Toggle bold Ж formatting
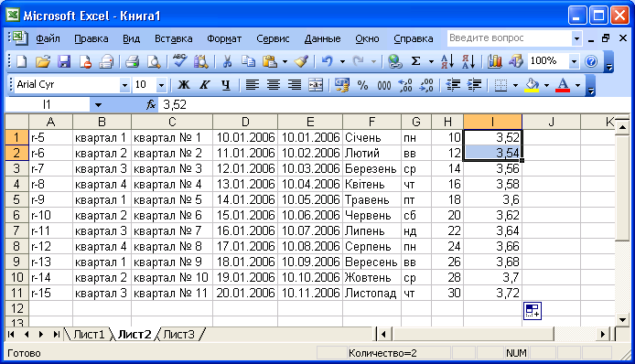 click(x=183, y=85)
